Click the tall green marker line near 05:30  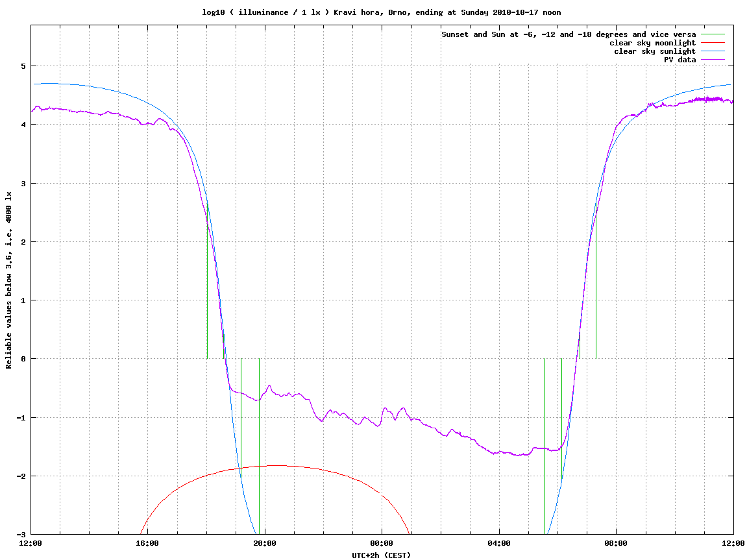point(544,446)
